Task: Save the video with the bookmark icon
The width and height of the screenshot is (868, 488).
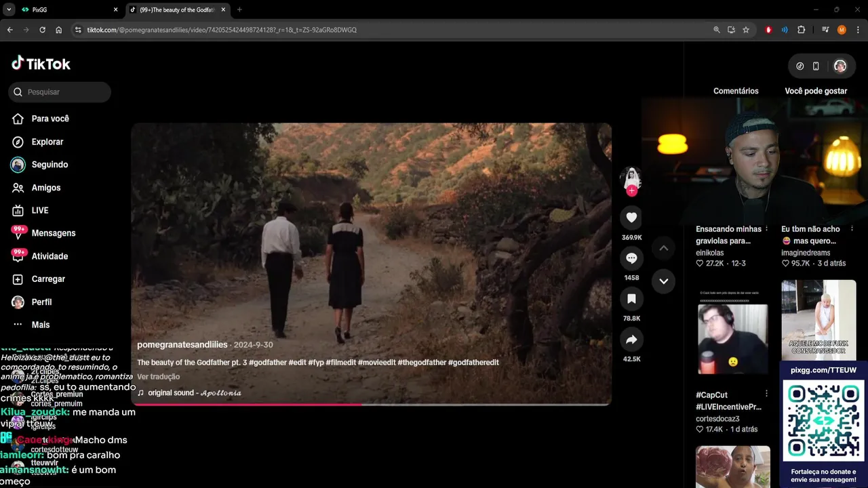Action: coord(631,299)
